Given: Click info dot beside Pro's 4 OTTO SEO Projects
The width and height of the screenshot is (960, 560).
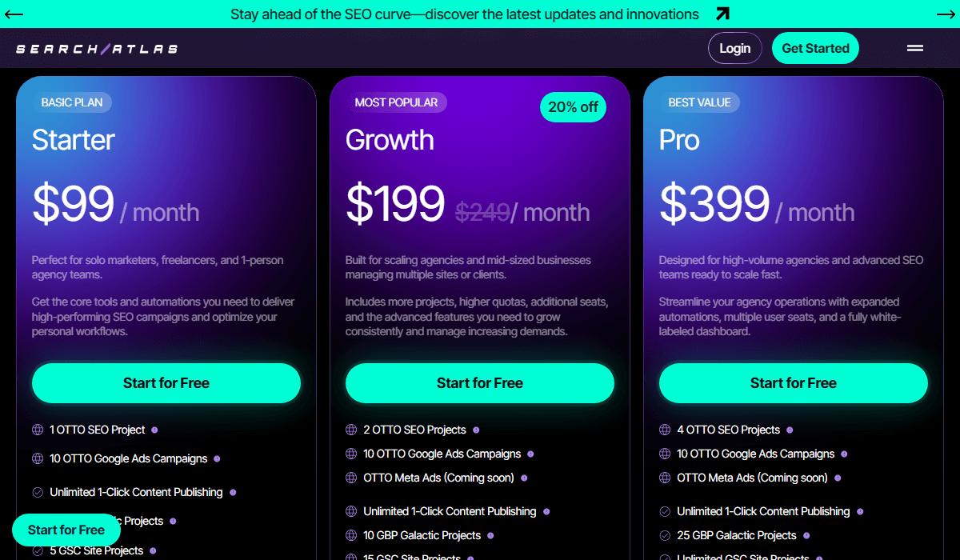Looking at the screenshot, I should tap(790, 430).
